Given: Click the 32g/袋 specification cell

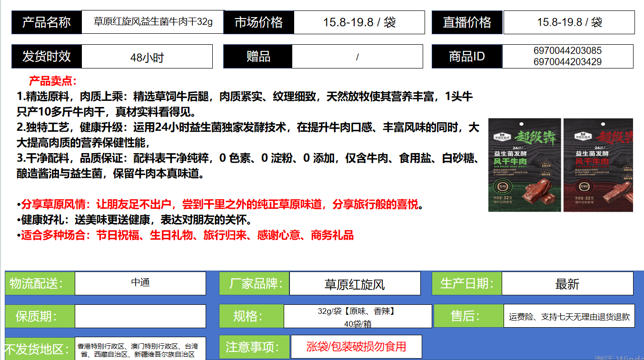Looking at the screenshot, I should 357,317.
